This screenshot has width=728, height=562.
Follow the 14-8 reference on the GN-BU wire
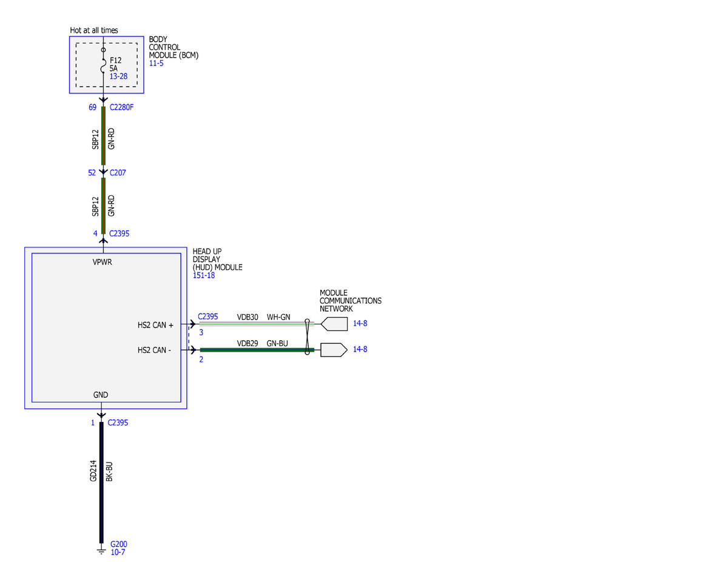pyautogui.click(x=360, y=350)
